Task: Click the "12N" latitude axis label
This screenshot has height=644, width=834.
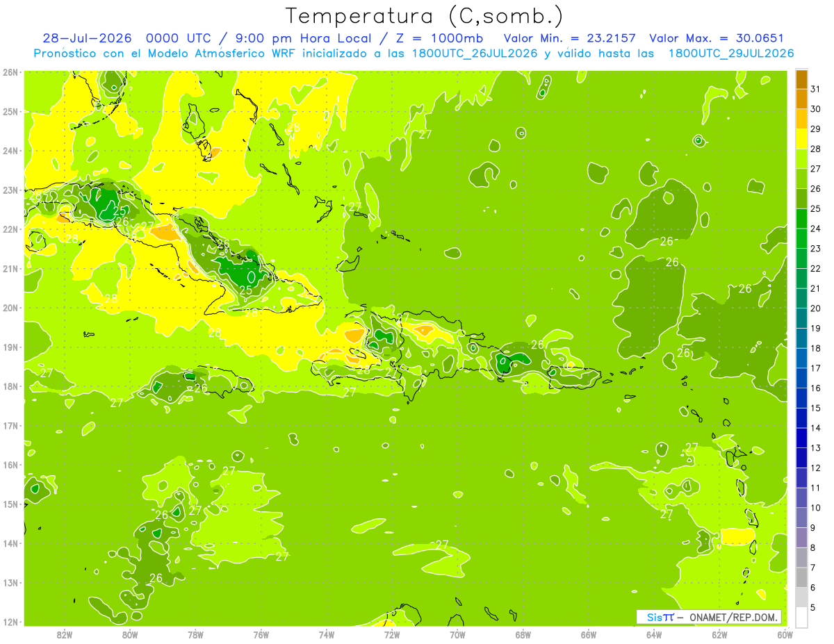Action: [10, 622]
